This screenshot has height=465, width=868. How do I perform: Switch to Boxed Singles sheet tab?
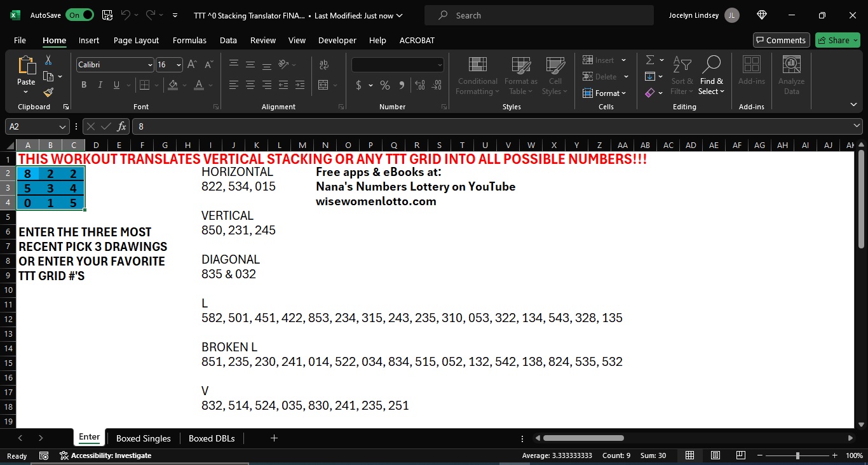point(144,438)
